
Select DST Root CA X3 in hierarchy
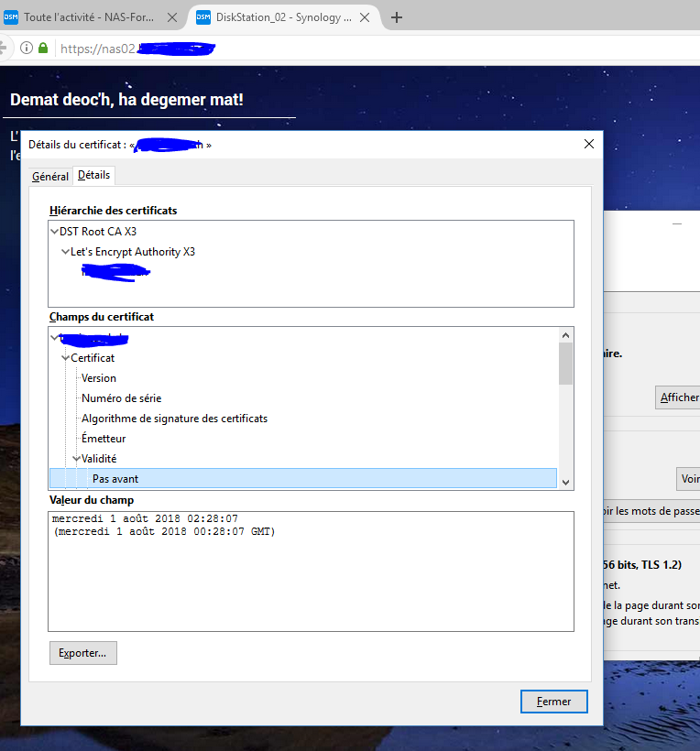(x=98, y=232)
